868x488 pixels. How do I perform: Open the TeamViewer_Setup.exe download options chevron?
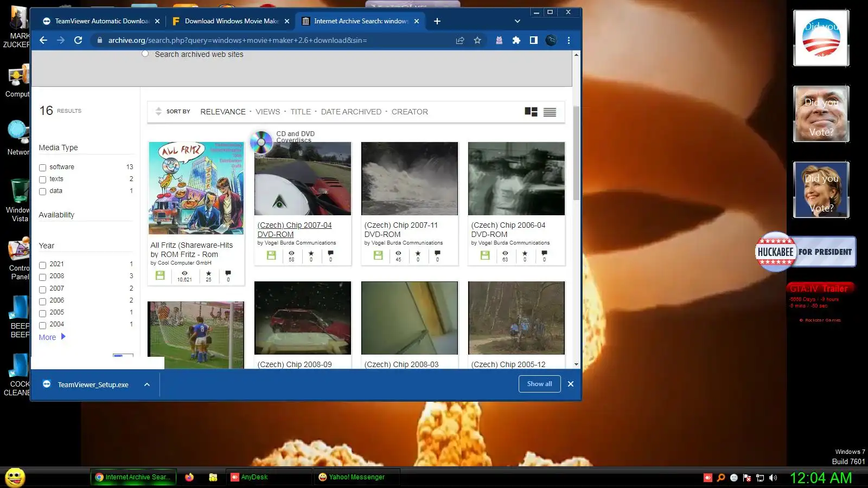pos(147,384)
